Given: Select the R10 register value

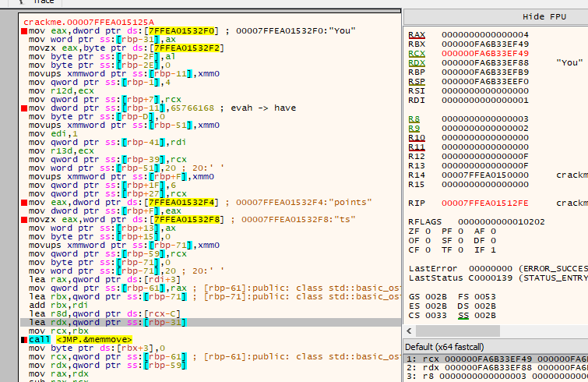Looking at the screenshot, I should pyautogui.click(x=485, y=138).
